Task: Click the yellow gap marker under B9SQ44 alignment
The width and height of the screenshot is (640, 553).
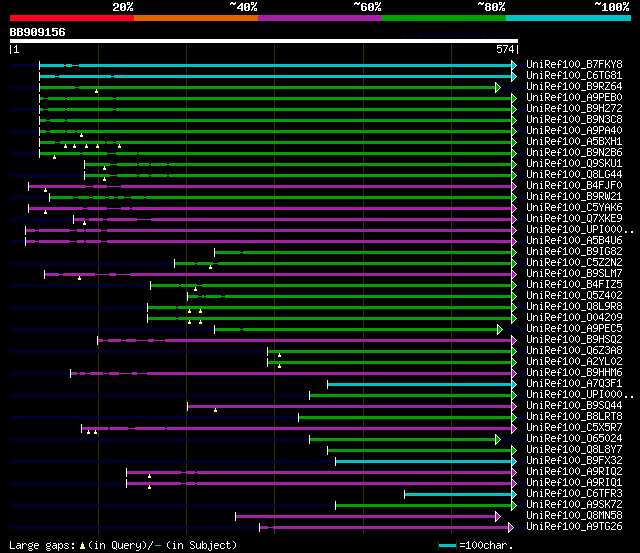Action: coord(216,410)
